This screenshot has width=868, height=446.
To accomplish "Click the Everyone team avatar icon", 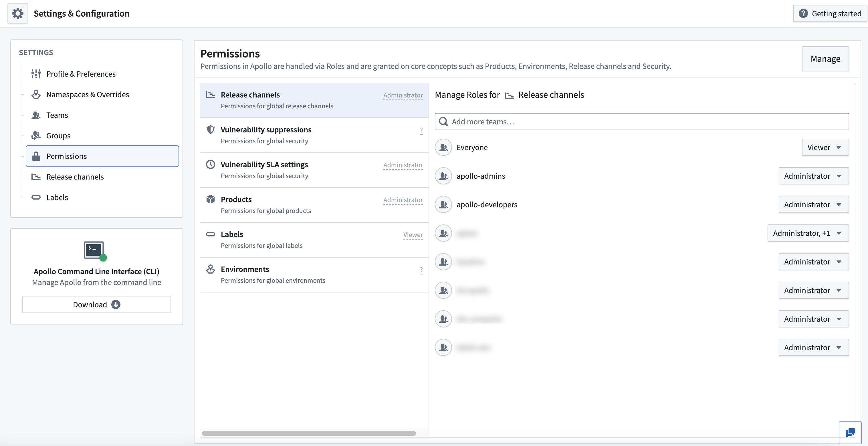I will [x=443, y=148].
